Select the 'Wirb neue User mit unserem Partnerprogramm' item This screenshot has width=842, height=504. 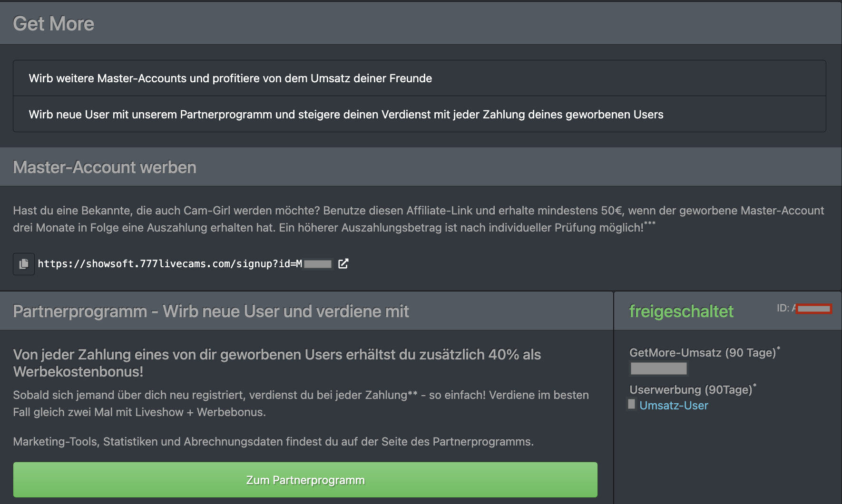[x=346, y=115]
